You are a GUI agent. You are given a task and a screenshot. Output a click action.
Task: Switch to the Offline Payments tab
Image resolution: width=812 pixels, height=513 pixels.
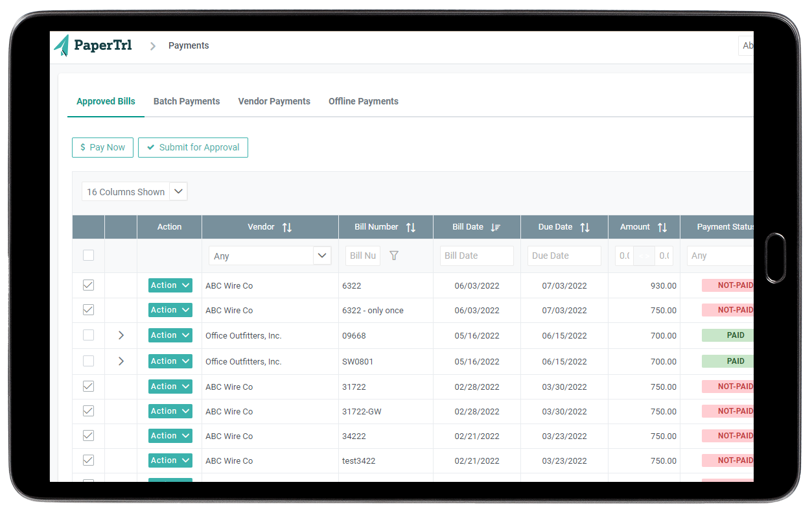[364, 101]
